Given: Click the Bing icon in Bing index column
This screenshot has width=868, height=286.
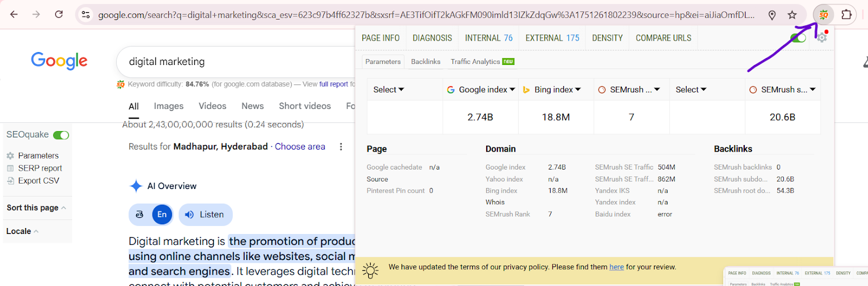Looking at the screenshot, I should pyautogui.click(x=526, y=90).
